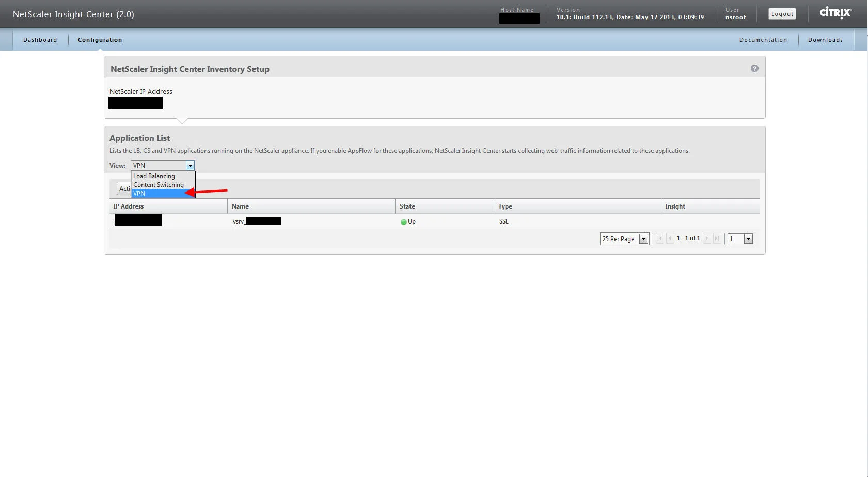Go to next page of results
The image size is (868, 477).
pos(707,239)
